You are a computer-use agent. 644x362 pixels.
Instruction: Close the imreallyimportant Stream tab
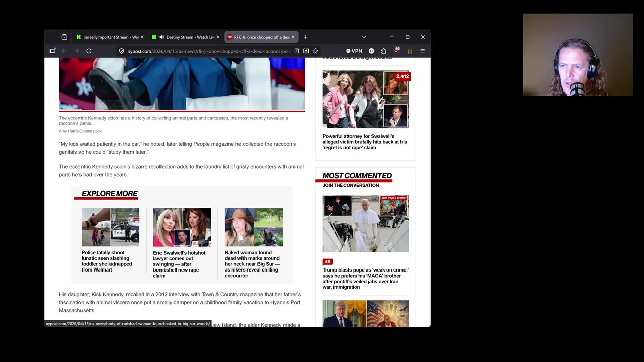pos(142,37)
